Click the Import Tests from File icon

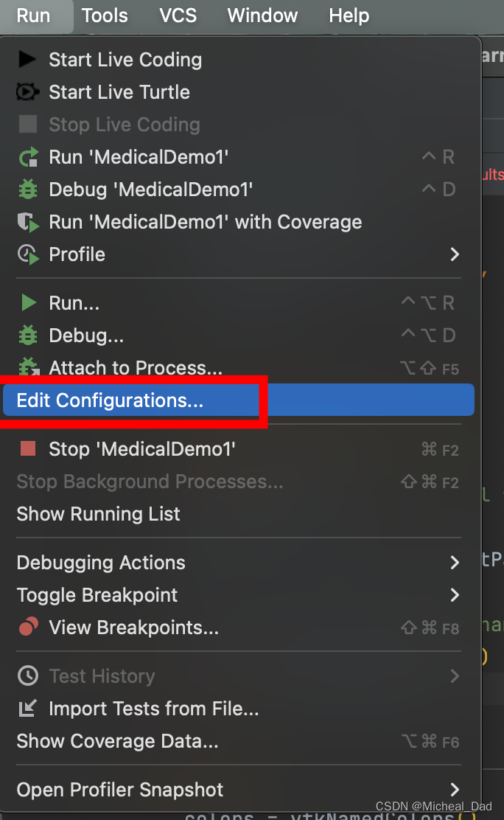28,709
